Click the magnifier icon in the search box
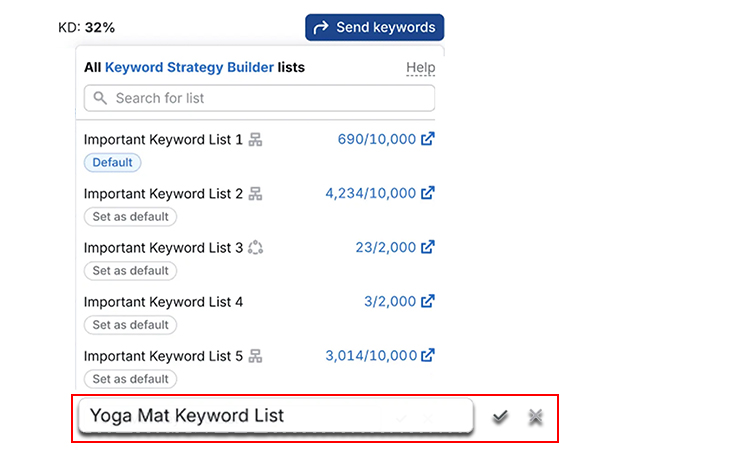Image resolution: width=750 pixels, height=450 pixels. tap(100, 98)
